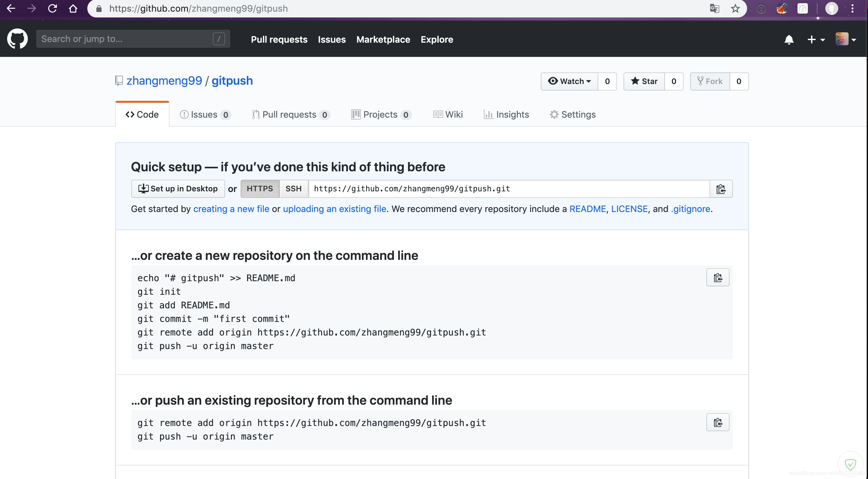Click Pull requests in top navigation
This screenshot has width=868, height=479.
coord(279,39)
